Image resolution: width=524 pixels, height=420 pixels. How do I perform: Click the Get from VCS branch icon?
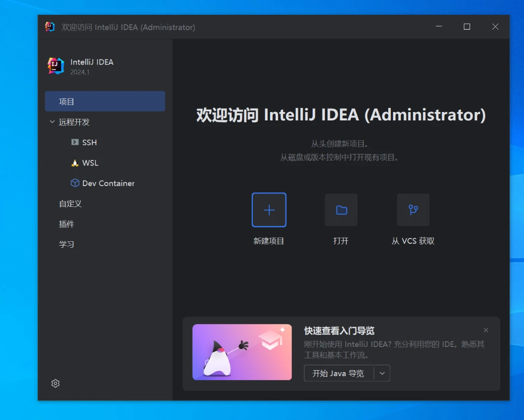413,210
